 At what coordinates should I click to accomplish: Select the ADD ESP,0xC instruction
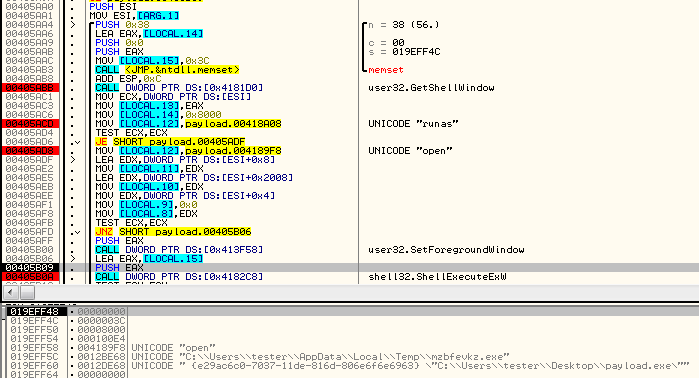pos(128,78)
